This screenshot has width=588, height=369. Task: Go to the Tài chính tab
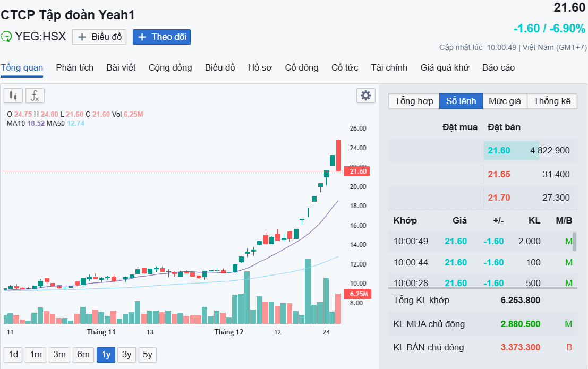(x=389, y=67)
